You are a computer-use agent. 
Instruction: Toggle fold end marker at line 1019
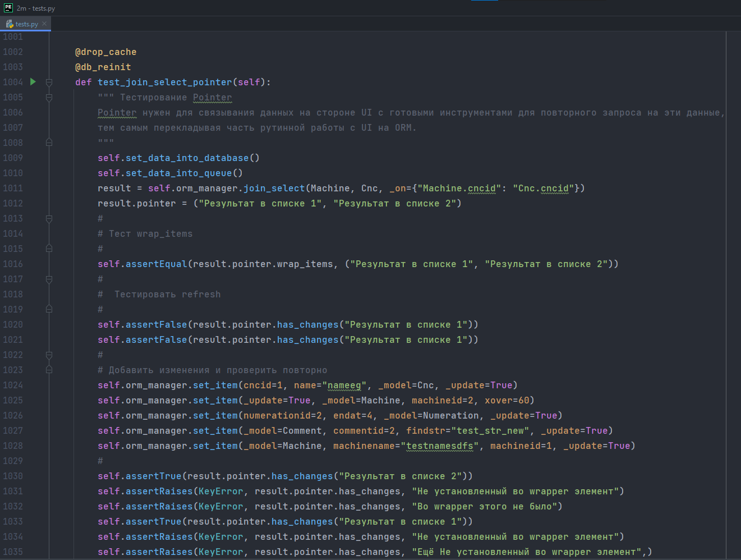coord(49,310)
